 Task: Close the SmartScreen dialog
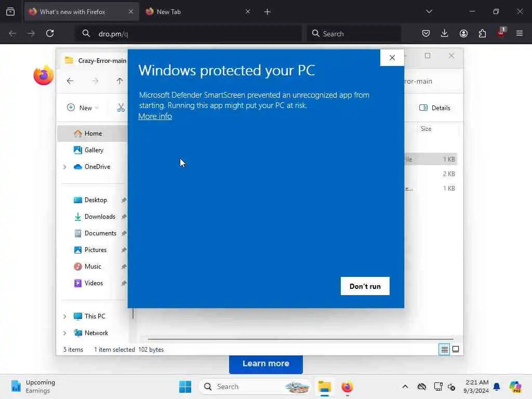392,58
